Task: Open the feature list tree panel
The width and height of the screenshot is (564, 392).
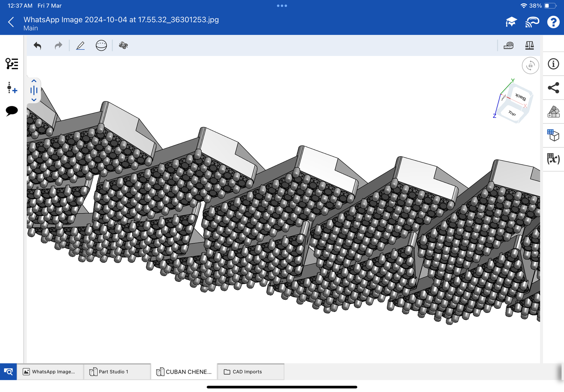Action: (x=12, y=64)
